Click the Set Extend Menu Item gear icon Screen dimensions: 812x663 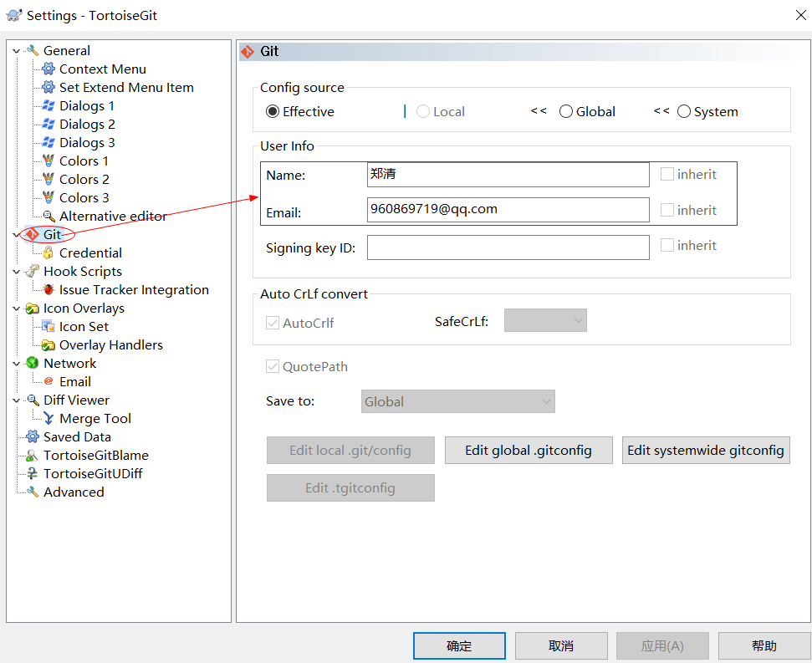(x=49, y=88)
